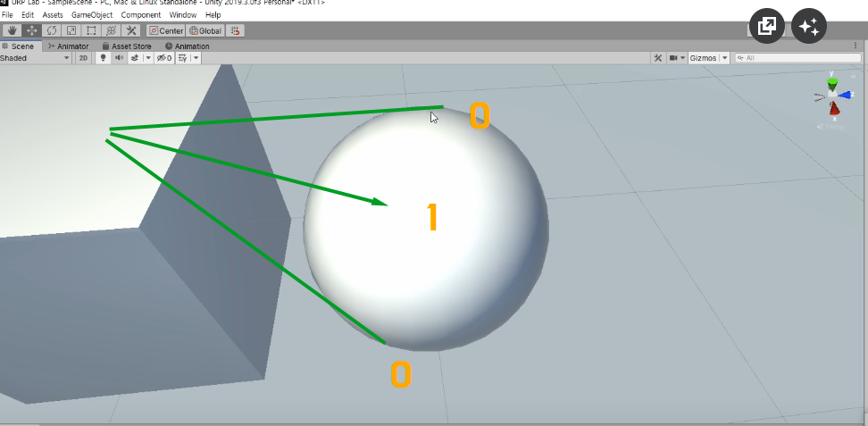Select the Hand tool
This screenshot has height=426, width=868.
click(x=12, y=30)
